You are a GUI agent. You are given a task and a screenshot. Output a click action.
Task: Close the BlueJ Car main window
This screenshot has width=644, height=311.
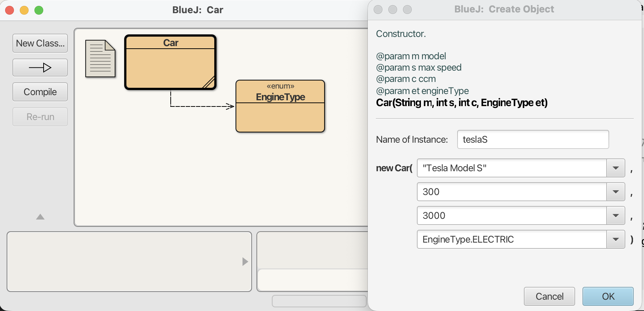click(x=10, y=10)
